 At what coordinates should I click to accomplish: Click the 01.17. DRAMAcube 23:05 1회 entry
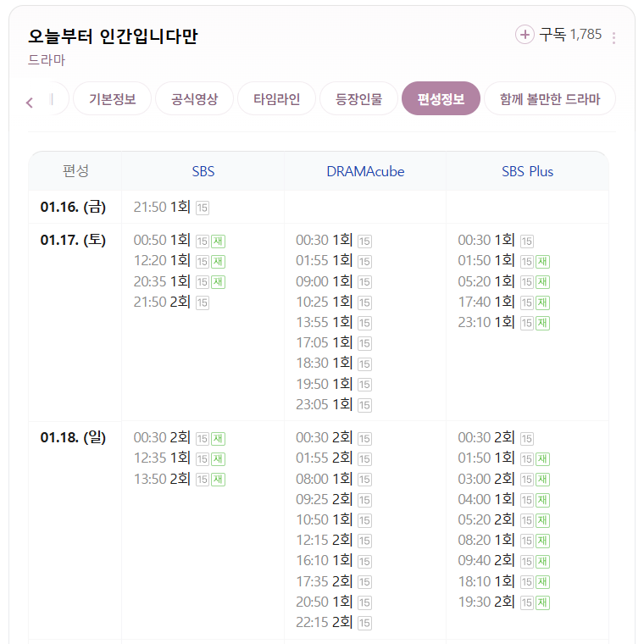pyautogui.click(x=324, y=404)
